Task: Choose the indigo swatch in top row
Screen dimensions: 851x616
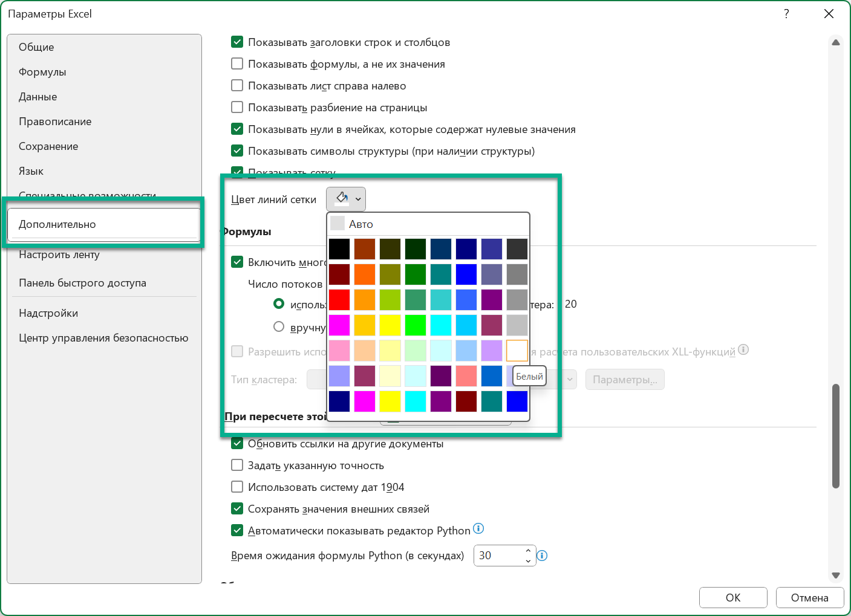Action: pyautogui.click(x=492, y=249)
